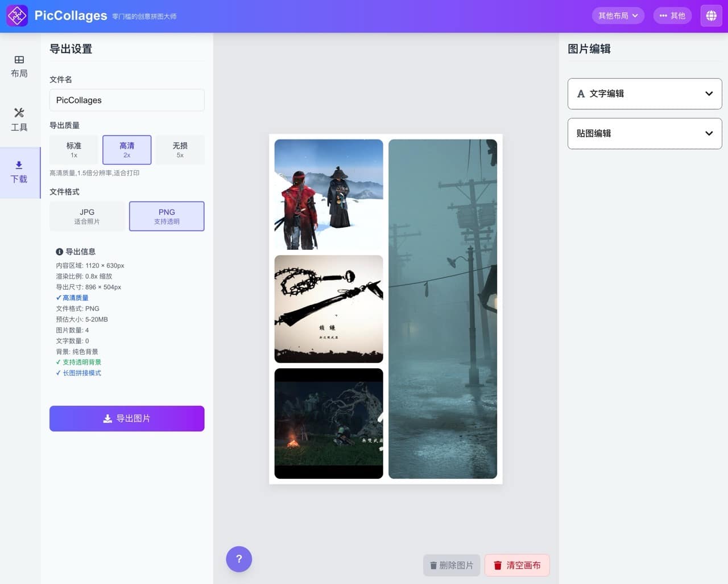Click the 导出图片 export button
This screenshot has height=584, width=728.
[127, 418]
